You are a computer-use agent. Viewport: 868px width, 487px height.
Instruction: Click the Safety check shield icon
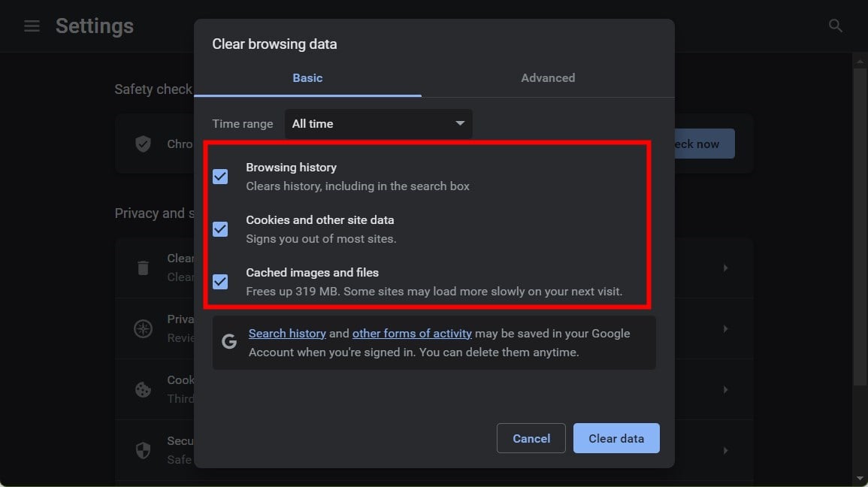[x=143, y=144]
